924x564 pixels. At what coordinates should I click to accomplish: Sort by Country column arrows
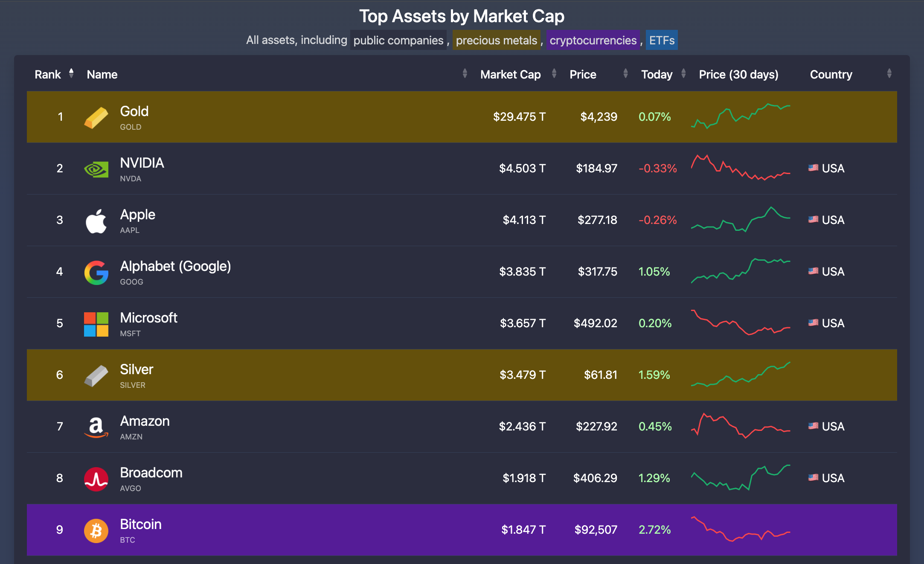tap(889, 73)
